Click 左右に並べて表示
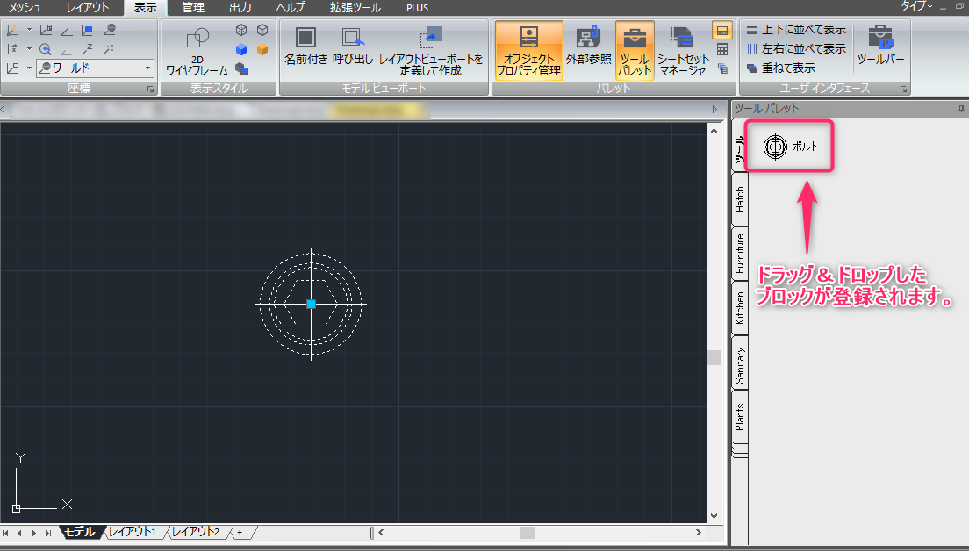969x560 pixels. tap(796, 49)
